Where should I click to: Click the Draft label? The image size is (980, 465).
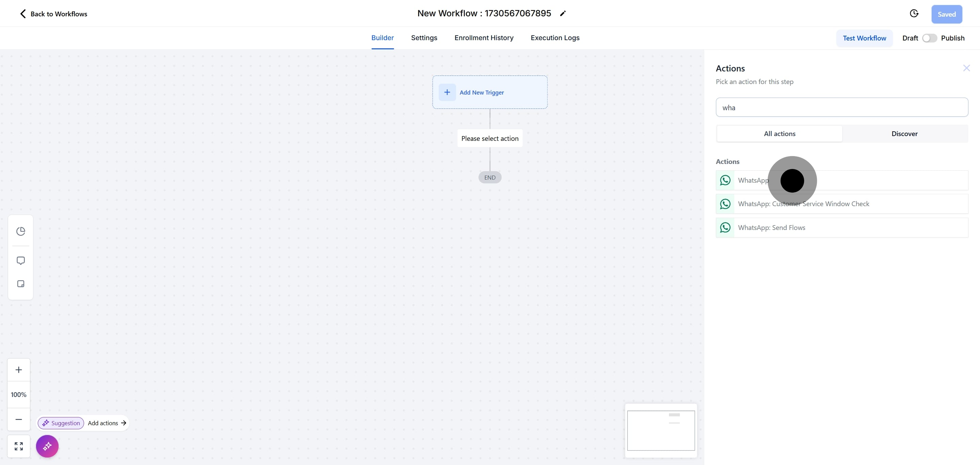tap(910, 38)
